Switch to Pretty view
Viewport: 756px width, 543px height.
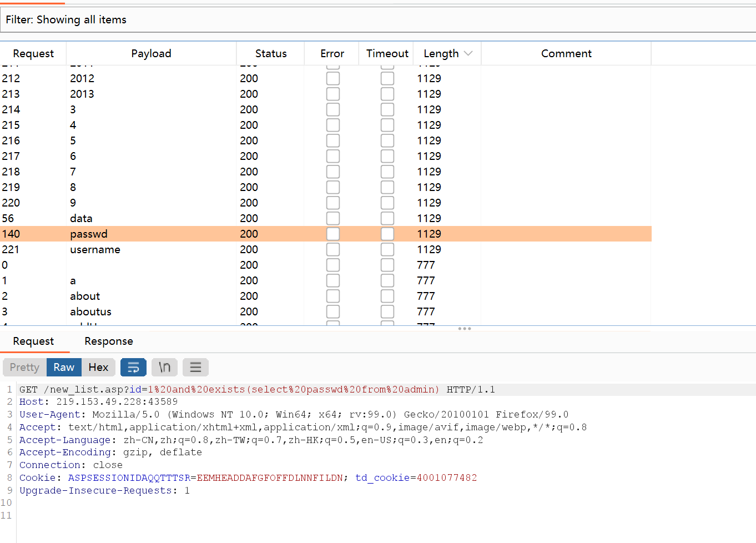(24, 367)
